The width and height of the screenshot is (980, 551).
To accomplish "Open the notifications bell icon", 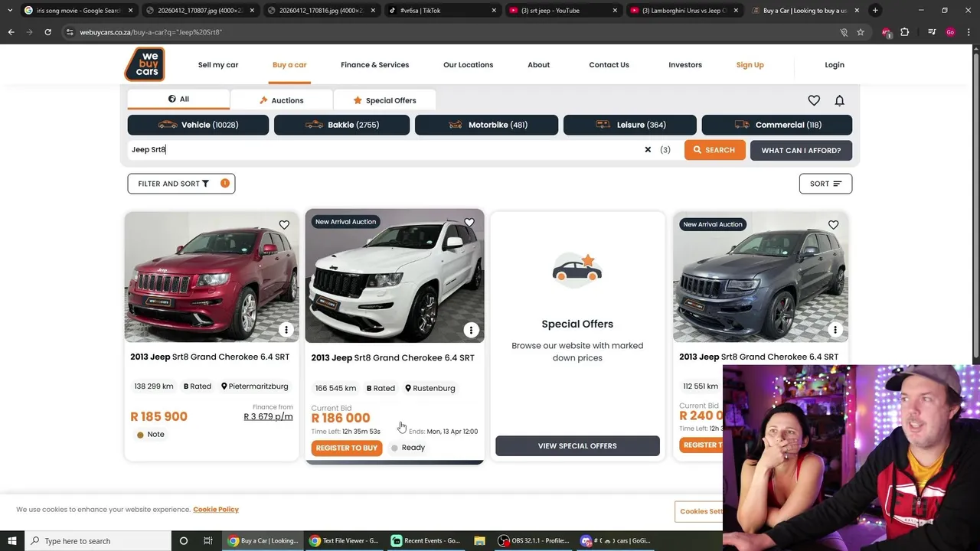I will (x=839, y=100).
